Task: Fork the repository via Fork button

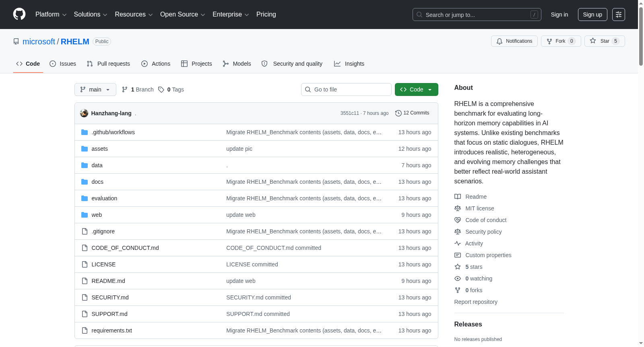Action: [x=561, y=41]
